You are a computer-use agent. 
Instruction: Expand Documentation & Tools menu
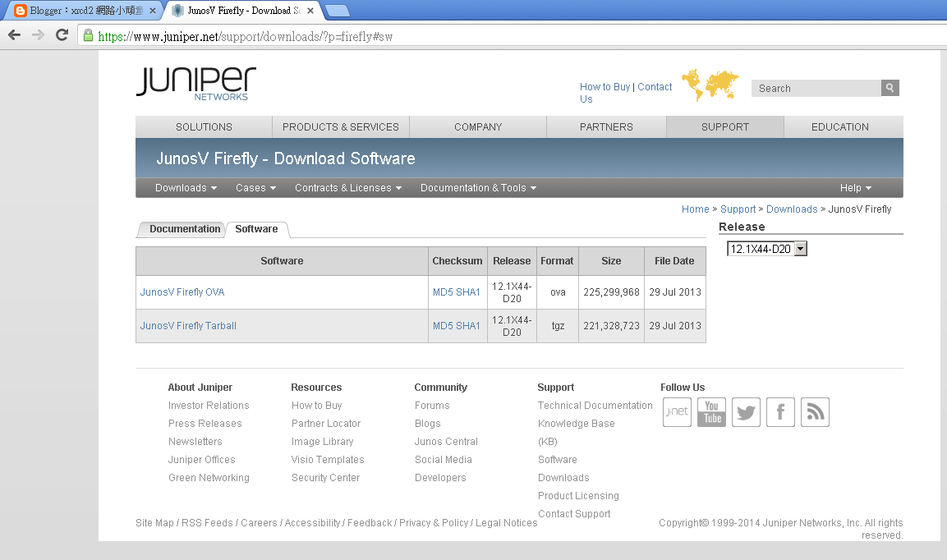click(478, 188)
